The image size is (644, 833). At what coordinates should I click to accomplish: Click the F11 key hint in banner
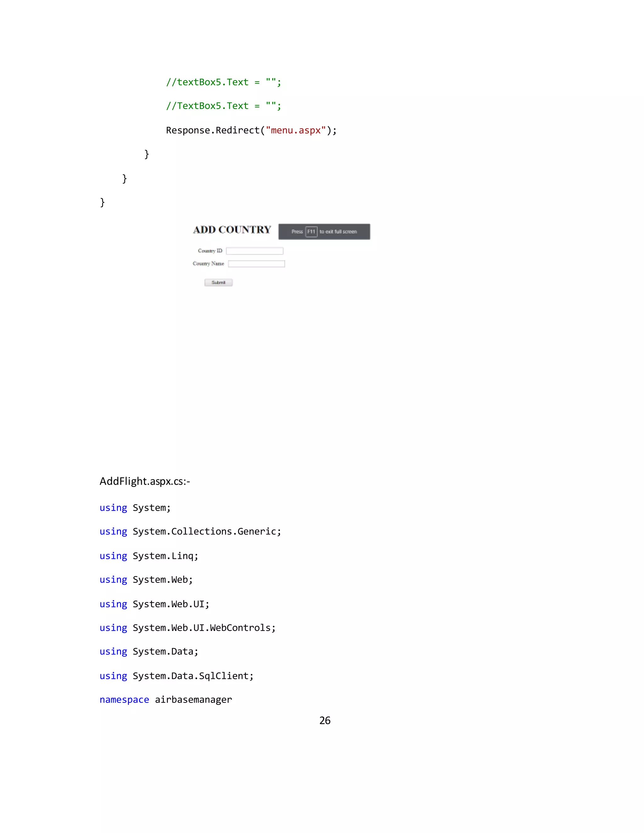(311, 232)
